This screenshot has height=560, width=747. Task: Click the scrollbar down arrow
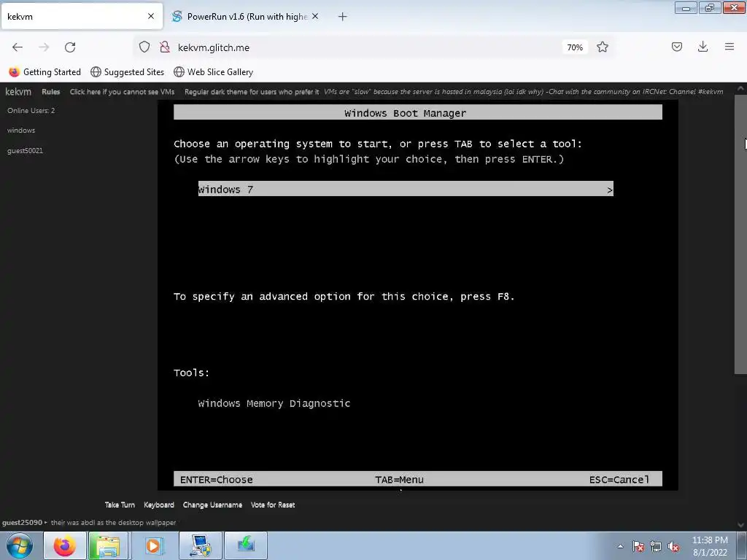point(740,525)
